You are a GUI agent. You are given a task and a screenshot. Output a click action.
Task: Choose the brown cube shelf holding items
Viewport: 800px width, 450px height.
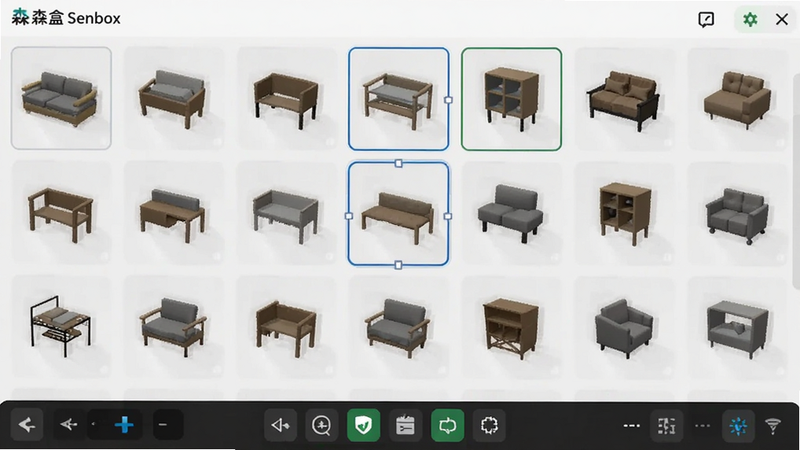pos(624,212)
